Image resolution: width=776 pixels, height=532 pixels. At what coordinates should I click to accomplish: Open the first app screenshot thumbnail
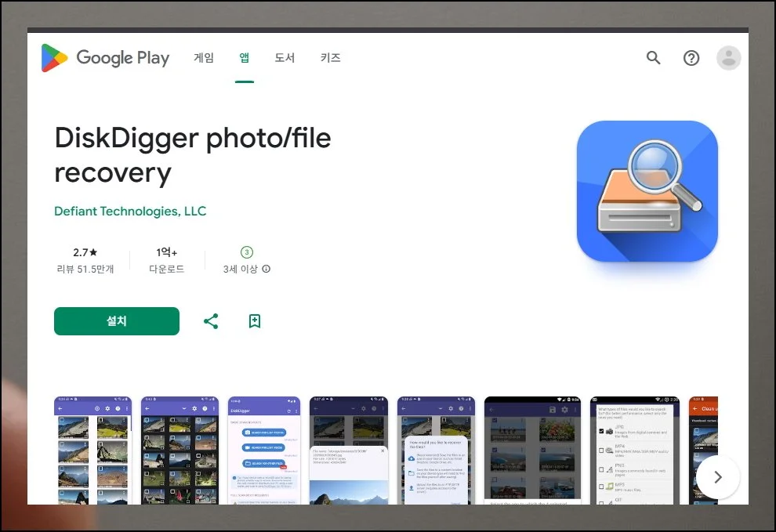tap(92, 450)
